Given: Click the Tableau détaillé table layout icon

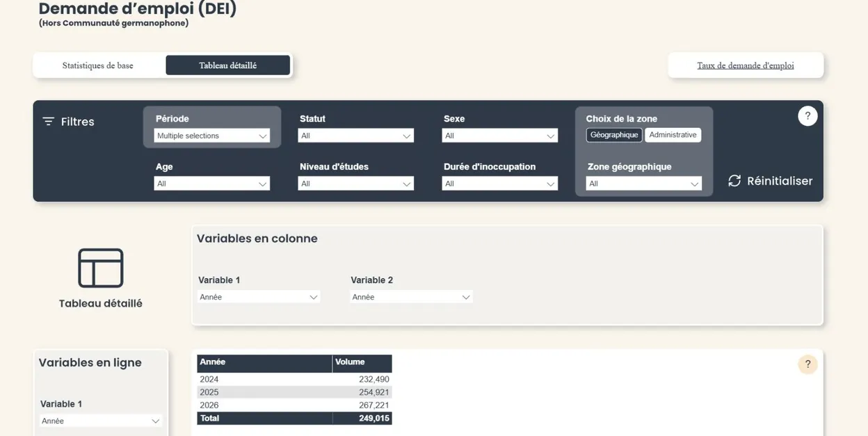Looking at the screenshot, I should tap(101, 268).
